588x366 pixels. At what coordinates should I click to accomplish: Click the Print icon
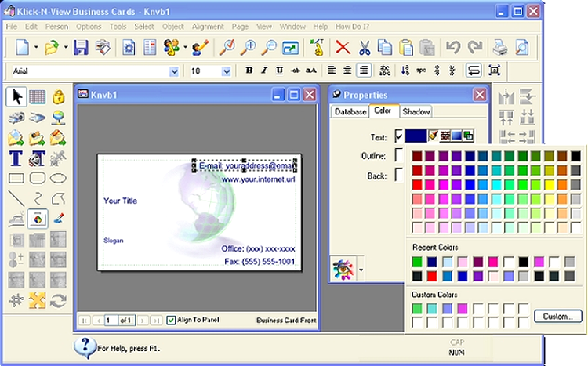[x=500, y=48]
